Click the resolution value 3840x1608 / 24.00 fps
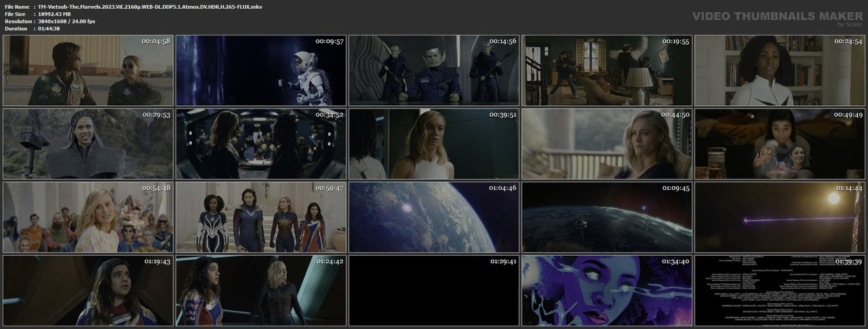Viewport: 868px width, 329px height. point(66,21)
